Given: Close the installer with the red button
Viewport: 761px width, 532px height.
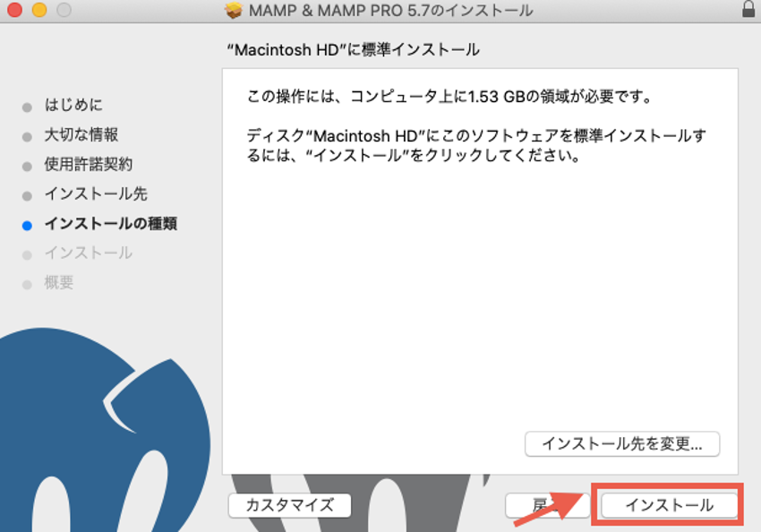Looking at the screenshot, I should pyautogui.click(x=15, y=11).
